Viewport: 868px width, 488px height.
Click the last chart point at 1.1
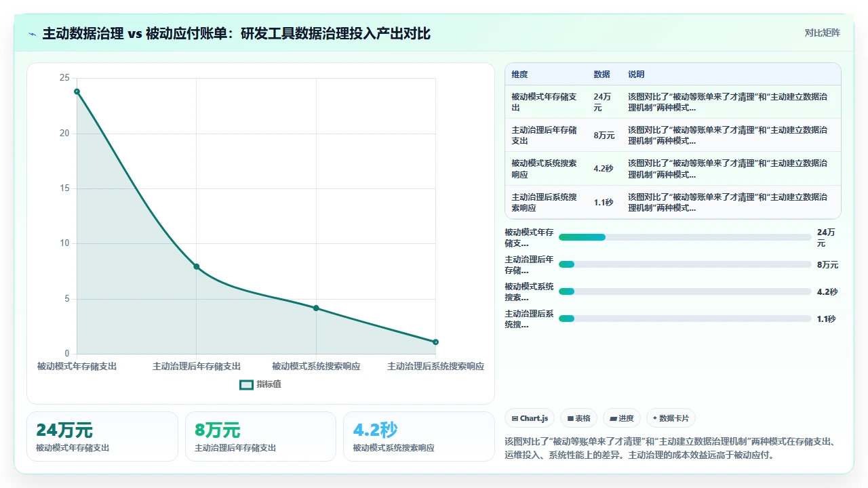435,342
